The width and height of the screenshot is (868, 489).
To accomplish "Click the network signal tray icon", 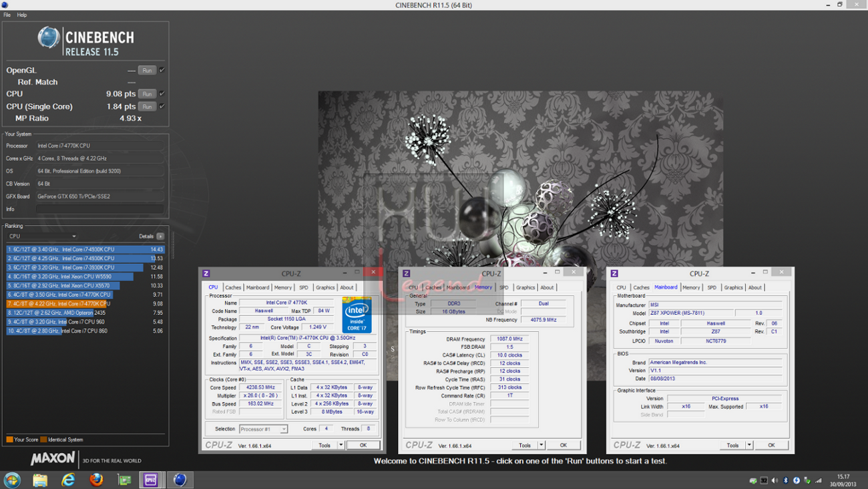I will pyautogui.click(x=819, y=480).
